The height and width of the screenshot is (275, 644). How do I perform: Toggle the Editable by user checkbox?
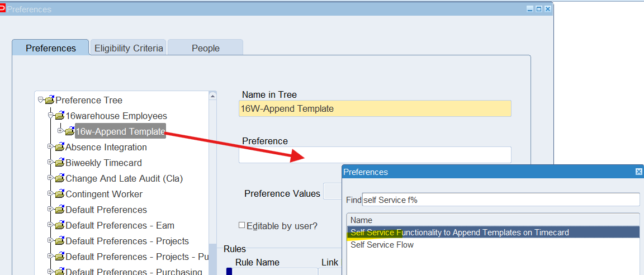pos(241,225)
